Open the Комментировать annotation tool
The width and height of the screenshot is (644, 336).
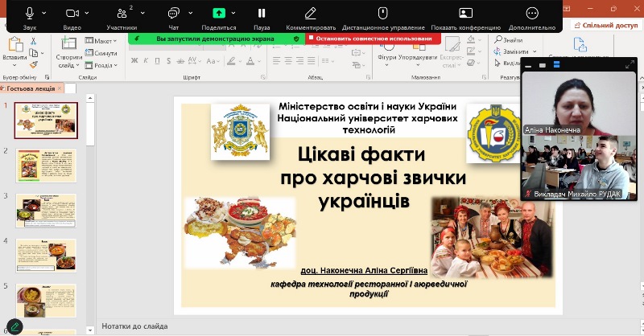pyautogui.click(x=310, y=14)
